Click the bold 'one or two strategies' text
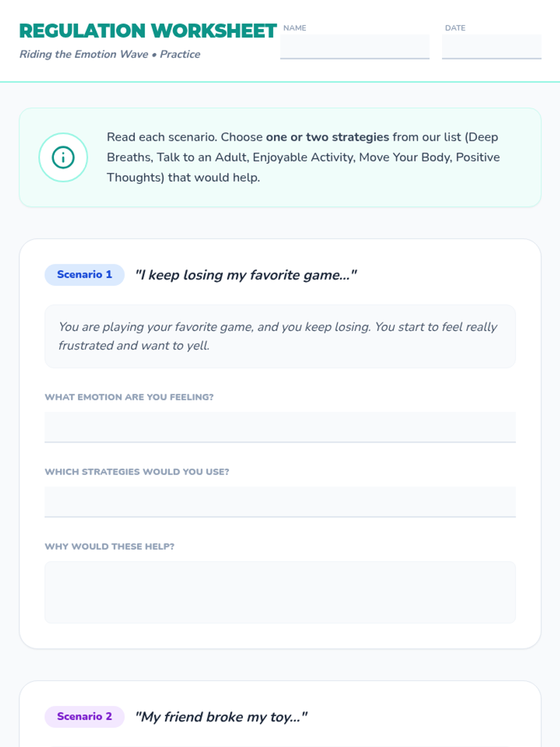Viewport: 560px width, 747px height. (x=327, y=137)
